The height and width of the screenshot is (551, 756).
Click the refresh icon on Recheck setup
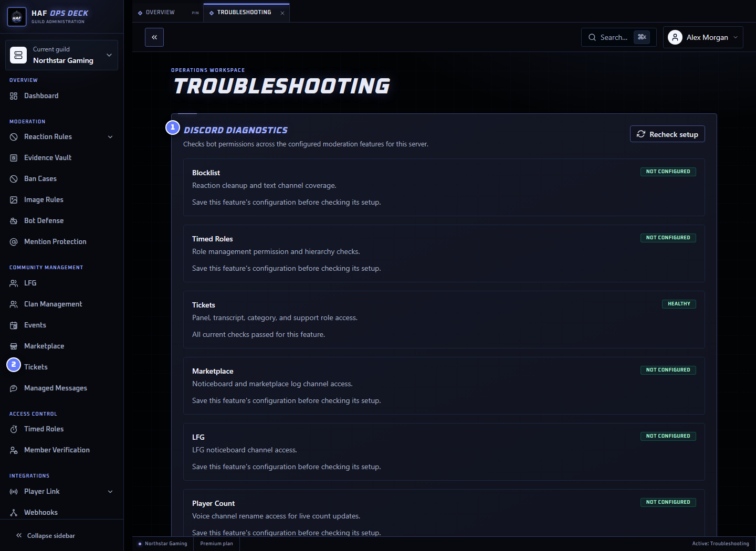(x=641, y=134)
